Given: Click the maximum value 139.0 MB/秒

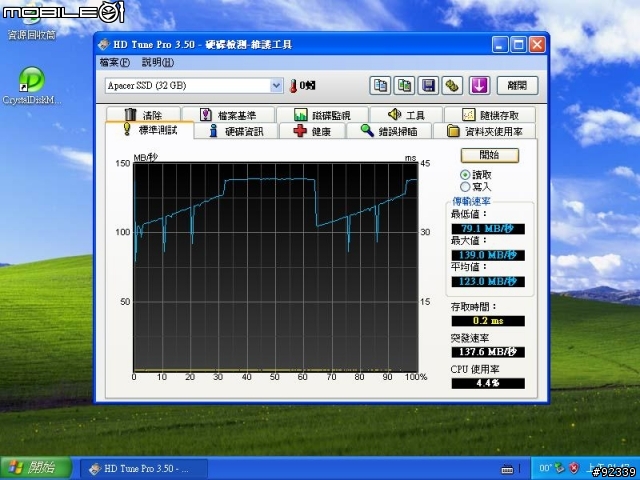Looking at the screenshot, I should (488, 255).
